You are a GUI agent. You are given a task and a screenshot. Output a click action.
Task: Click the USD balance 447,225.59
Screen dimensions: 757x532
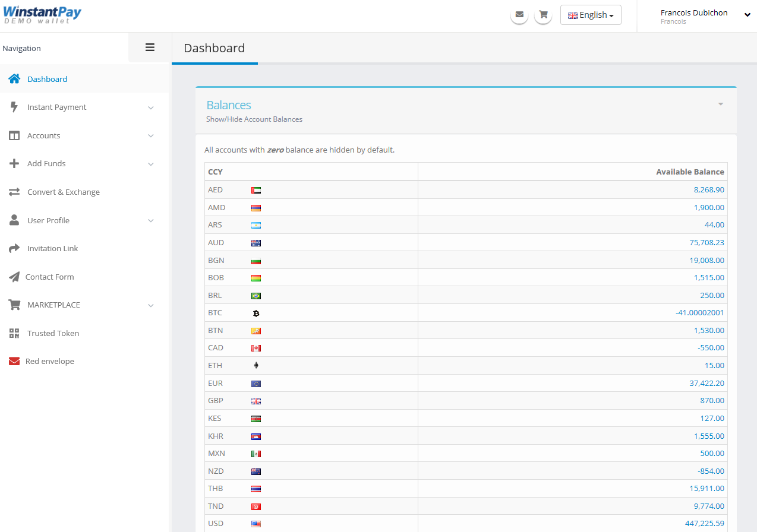click(x=704, y=524)
